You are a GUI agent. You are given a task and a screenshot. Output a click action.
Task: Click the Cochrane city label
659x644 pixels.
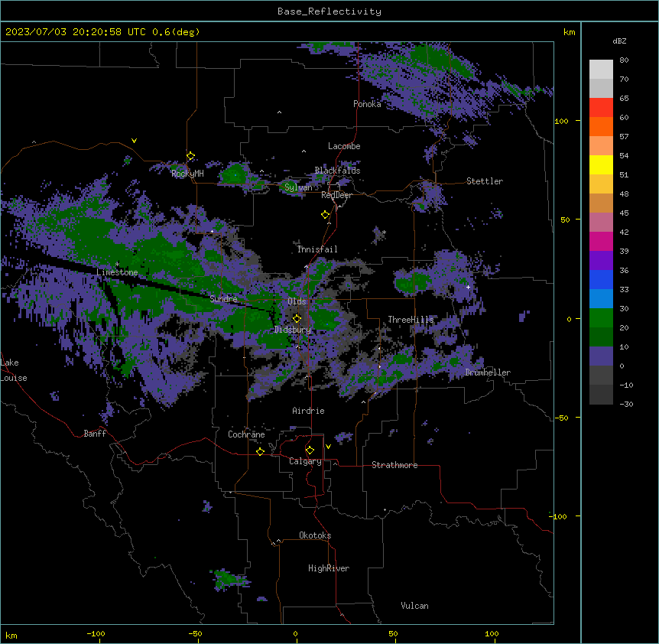[x=246, y=434]
